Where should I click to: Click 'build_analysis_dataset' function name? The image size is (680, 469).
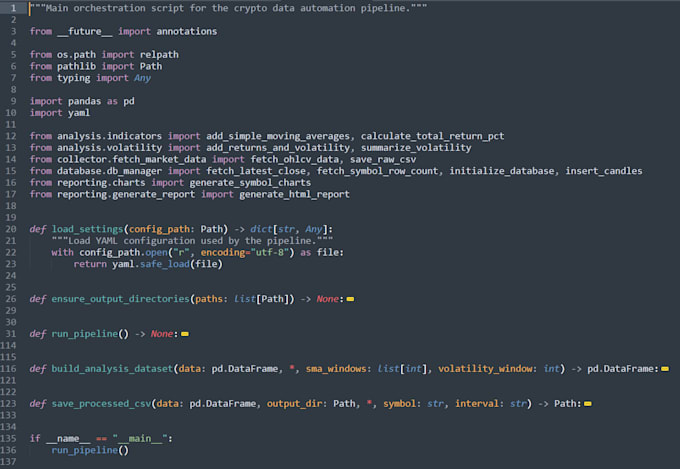point(112,369)
